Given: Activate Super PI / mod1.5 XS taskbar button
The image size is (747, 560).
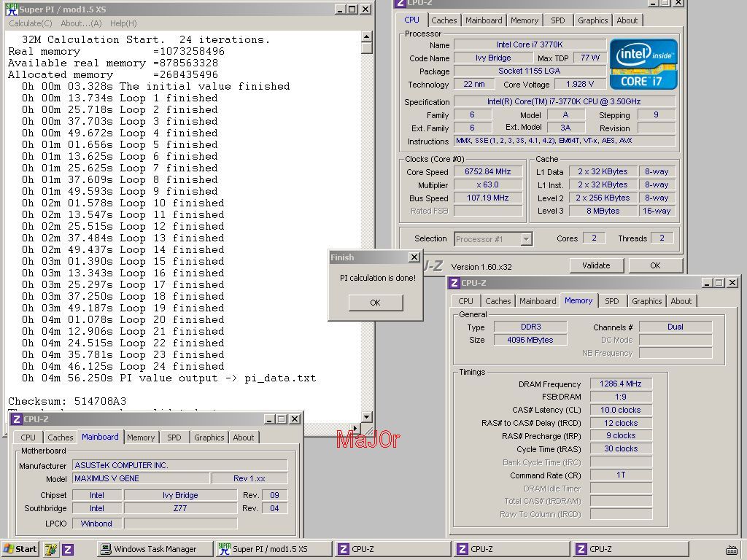Looking at the screenshot, I should coord(274,549).
